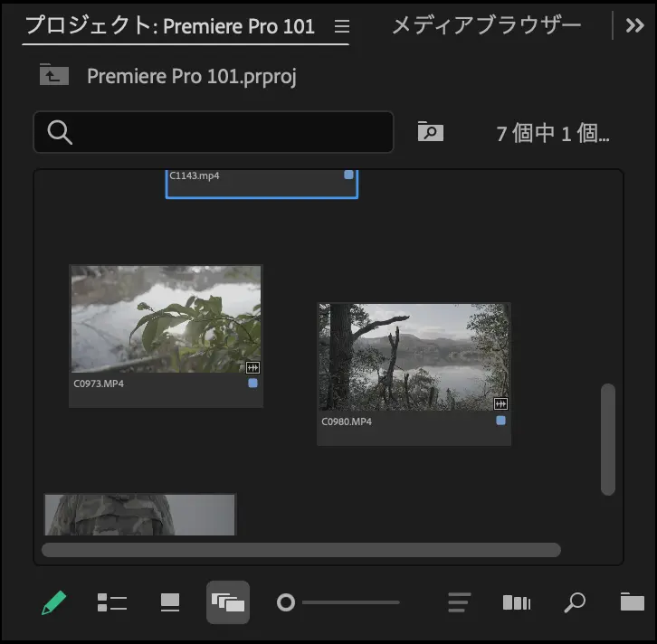Image resolution: width=657 pixels, height=644 pixels.
Task: Show hidden panel tabs with double chevron
Action: pyautogui.click(x=634, y=25)
